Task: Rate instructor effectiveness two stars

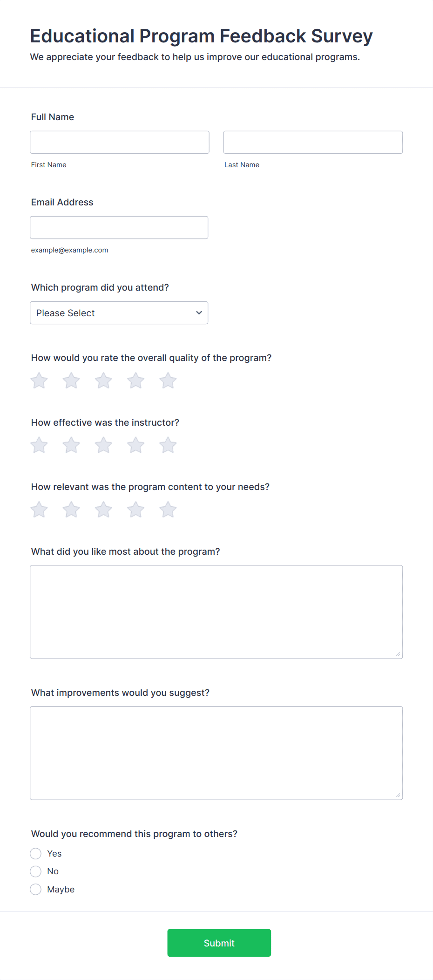Action: click(71, 445)
